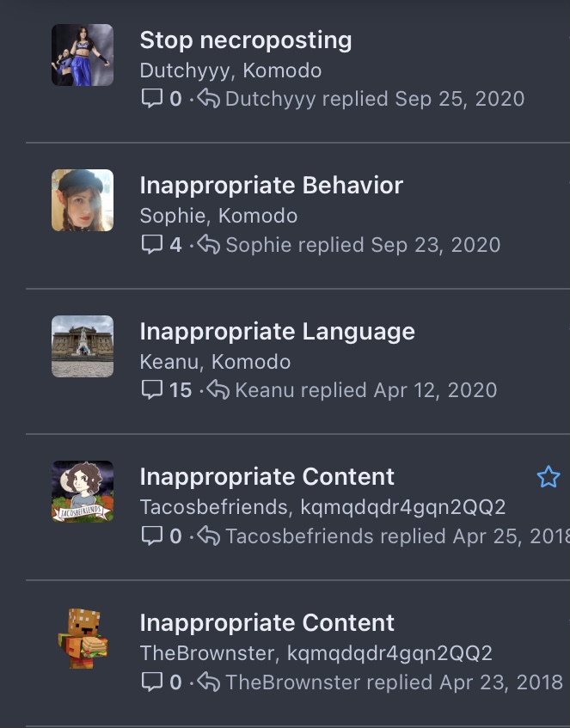Click TheBrownster's Minecraft character avatar
This screenshot has width=570, height=728.
(83, 638)
